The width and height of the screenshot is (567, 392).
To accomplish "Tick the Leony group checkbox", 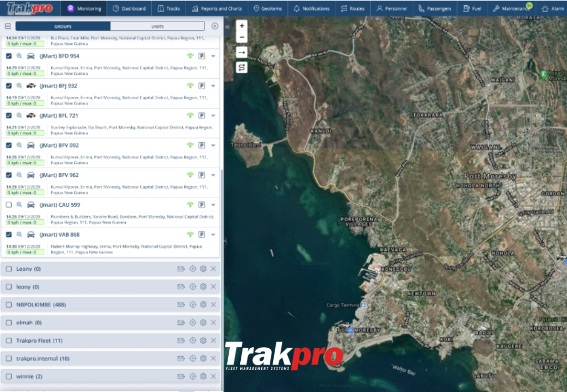I will (x=8, y=269).
